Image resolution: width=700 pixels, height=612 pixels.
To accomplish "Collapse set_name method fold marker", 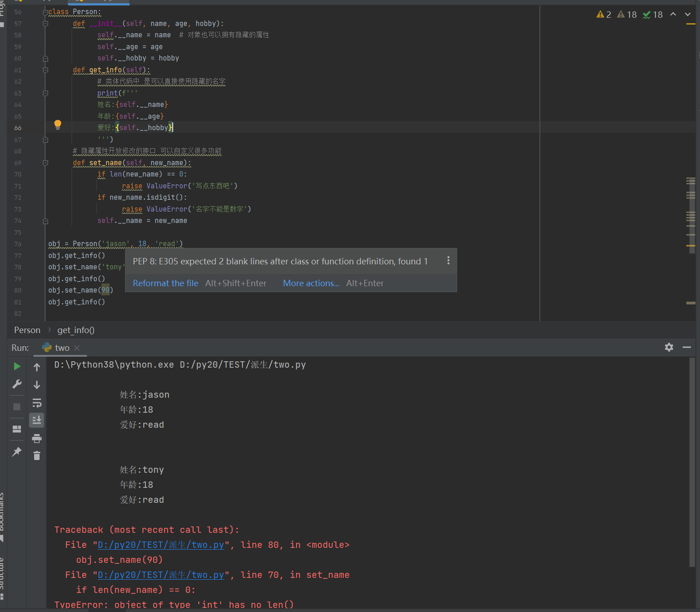I will pyautogui.click(x=45, y=163).
